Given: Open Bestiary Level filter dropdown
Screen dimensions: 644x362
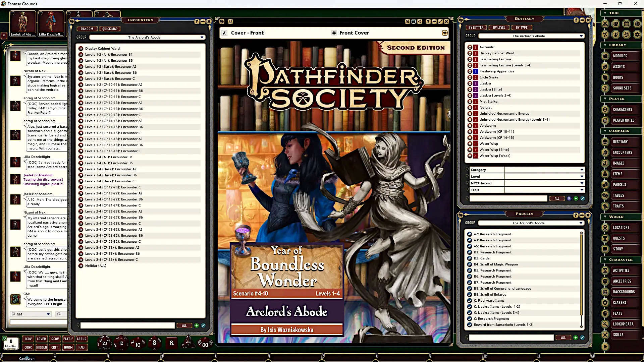Looking at the screenshot, I should [545, 176].
